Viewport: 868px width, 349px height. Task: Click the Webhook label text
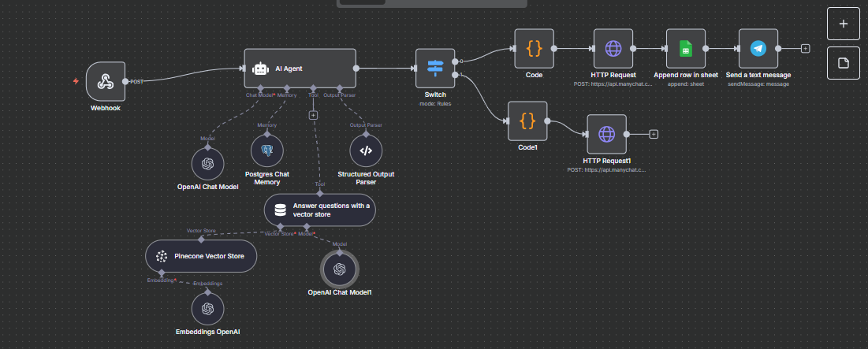pyautogui.click(x=106, y=108)
